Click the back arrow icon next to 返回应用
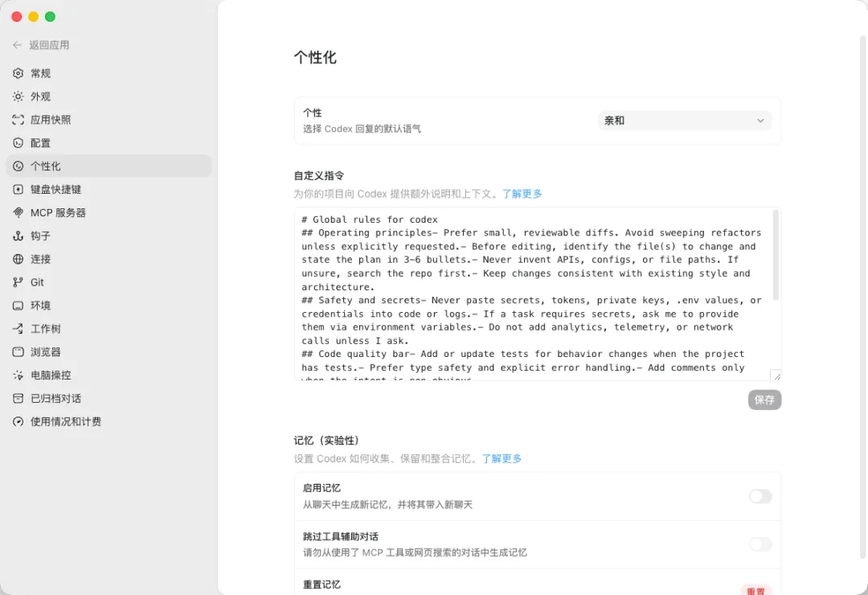This screenshot has width=868, height=595. click(x=17, y=45)
